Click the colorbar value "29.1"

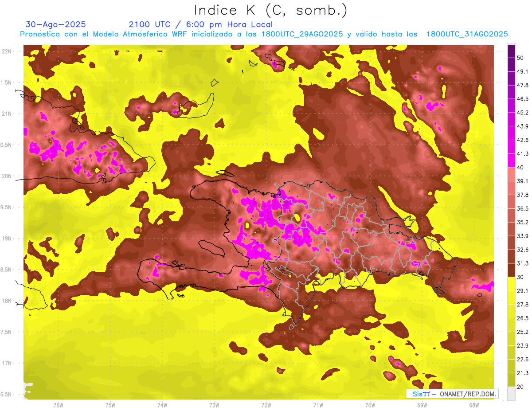523,291
